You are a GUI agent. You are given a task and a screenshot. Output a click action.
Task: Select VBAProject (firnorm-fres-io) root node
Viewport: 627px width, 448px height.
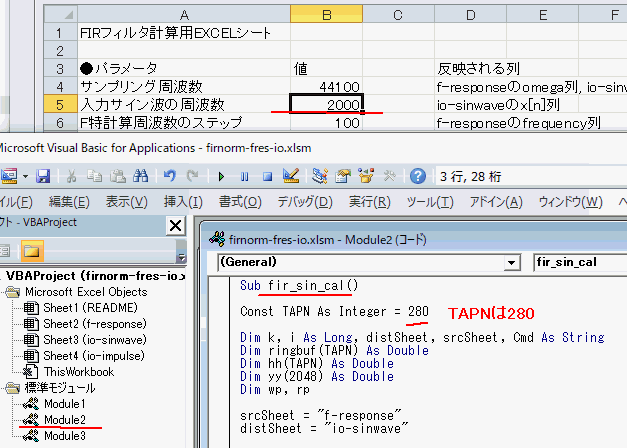point(95,276)
